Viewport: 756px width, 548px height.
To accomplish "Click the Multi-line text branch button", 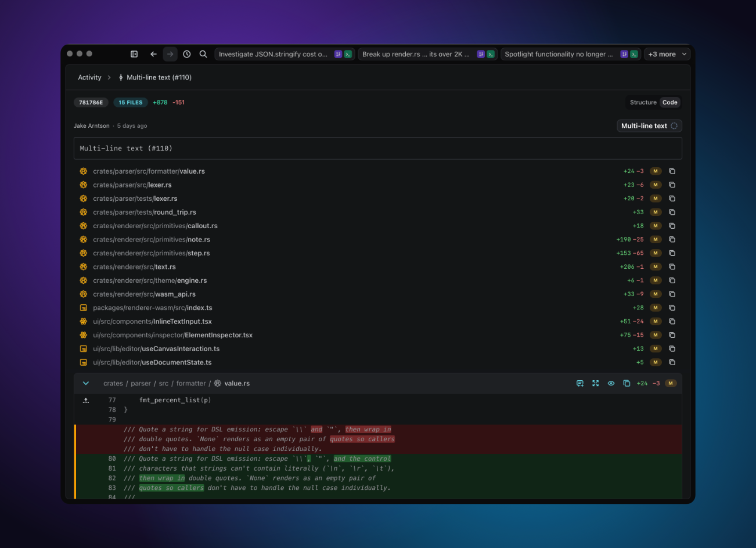I will coord(649,126).
